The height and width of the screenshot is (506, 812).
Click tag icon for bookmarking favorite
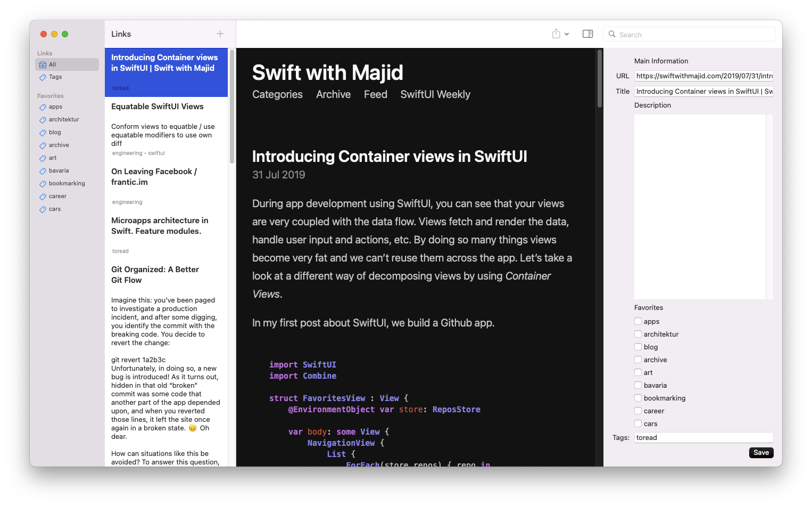(x=43, y=184)
